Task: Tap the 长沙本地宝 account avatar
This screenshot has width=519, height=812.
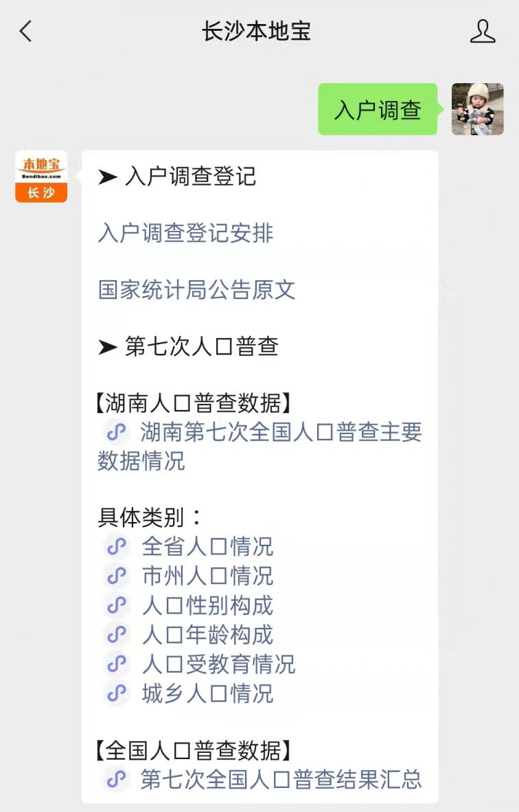Action: tap(41, 177)
